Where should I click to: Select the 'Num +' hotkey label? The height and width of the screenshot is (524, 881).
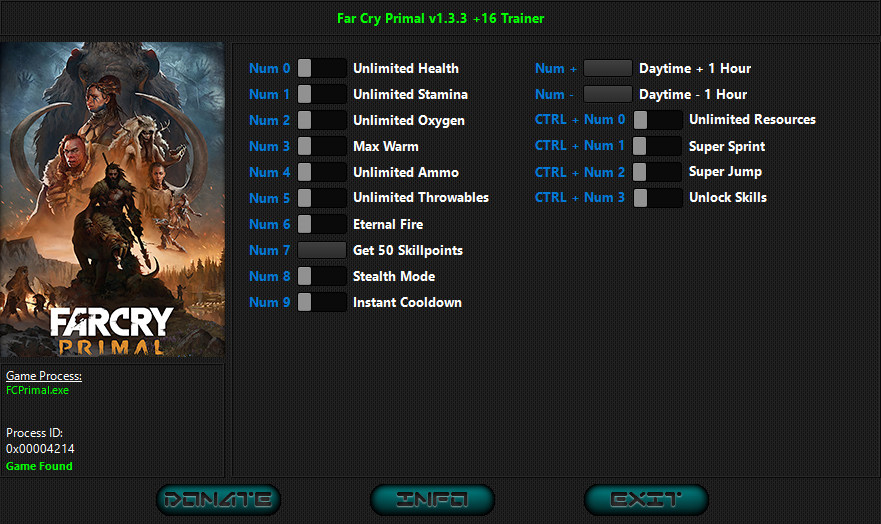556,69
